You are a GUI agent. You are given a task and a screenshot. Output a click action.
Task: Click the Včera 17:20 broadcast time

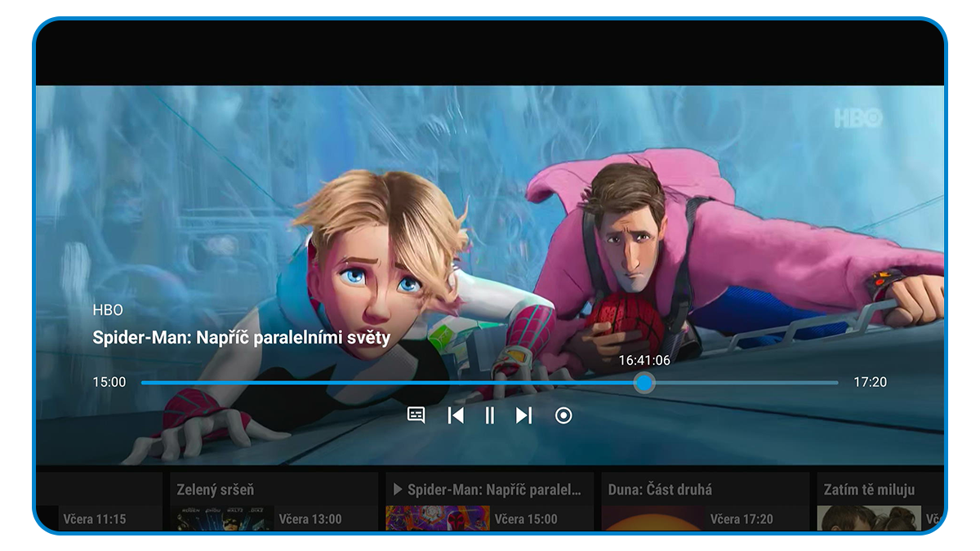tap(742, 519)
